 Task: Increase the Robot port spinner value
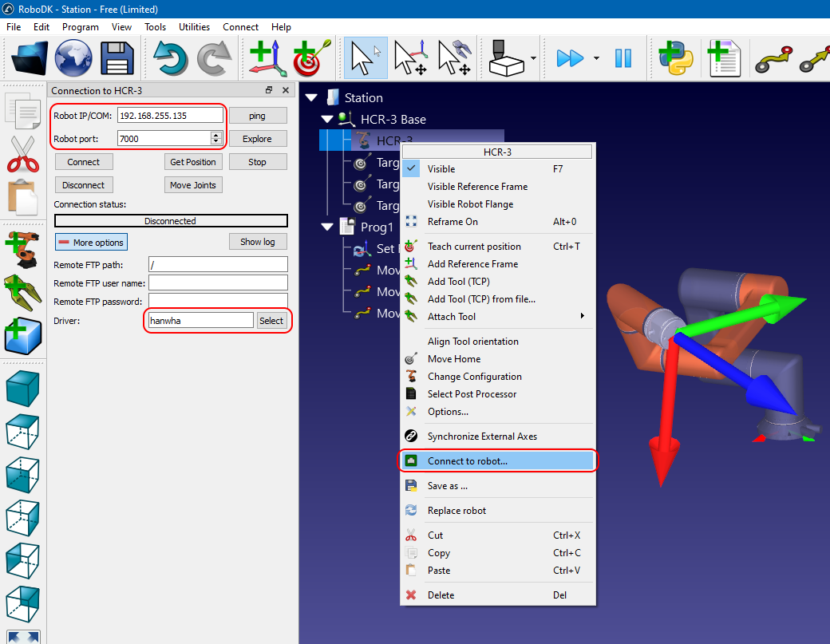(x=215, y=135)
